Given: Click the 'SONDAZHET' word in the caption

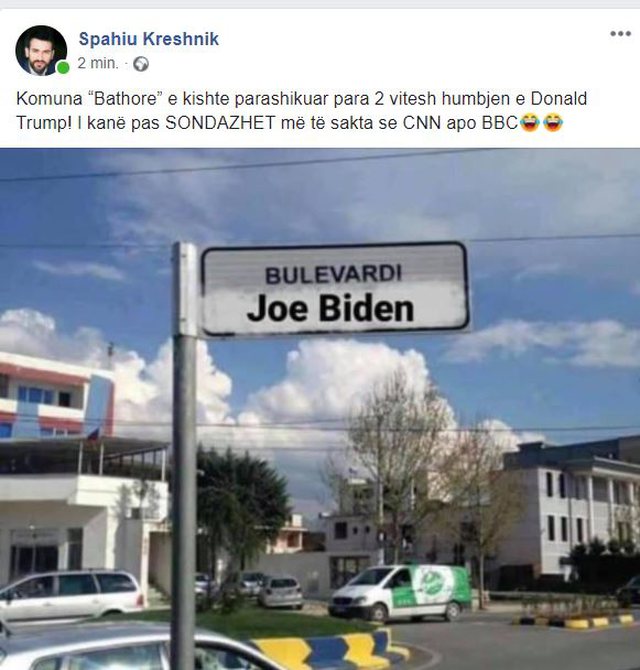Looking at the screenshot, I should coord(220,123).
